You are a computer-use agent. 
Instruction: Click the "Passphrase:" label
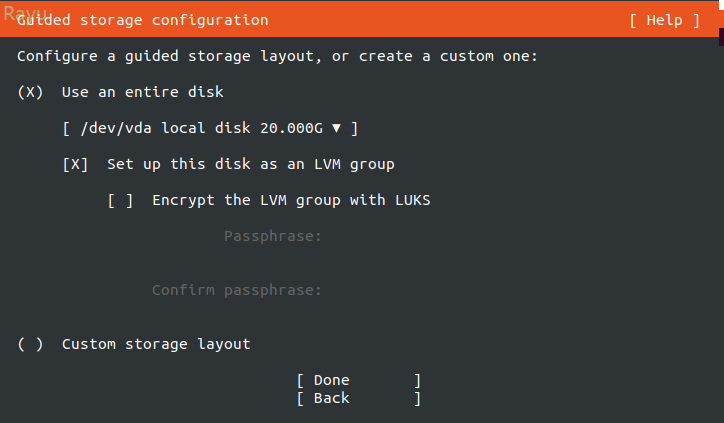click(x=273, y=237)
